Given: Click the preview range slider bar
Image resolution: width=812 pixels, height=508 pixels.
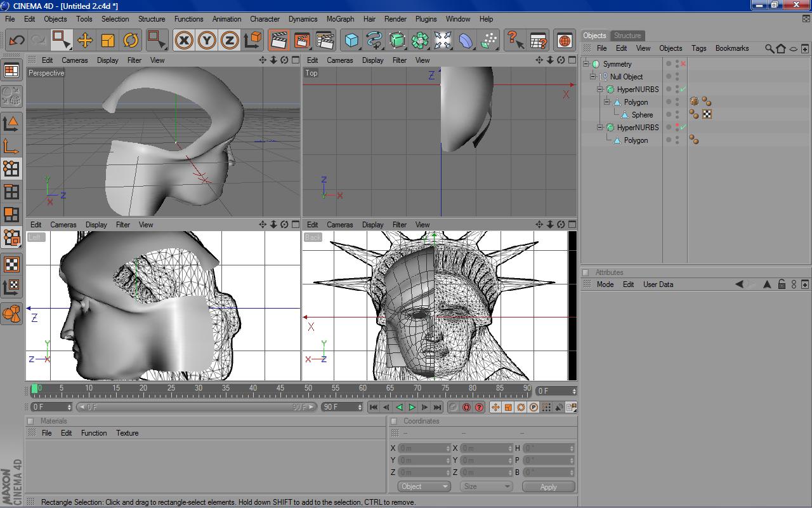Looking at the screenshot, I should [x=197, y=407].
